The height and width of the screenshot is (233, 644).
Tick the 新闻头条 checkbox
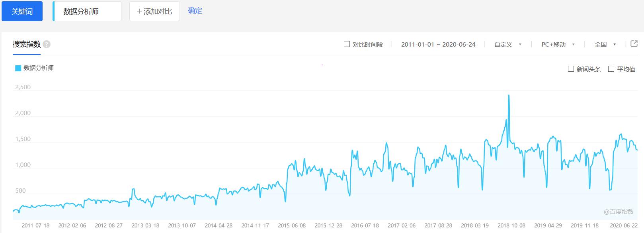(x=571, y=69)
